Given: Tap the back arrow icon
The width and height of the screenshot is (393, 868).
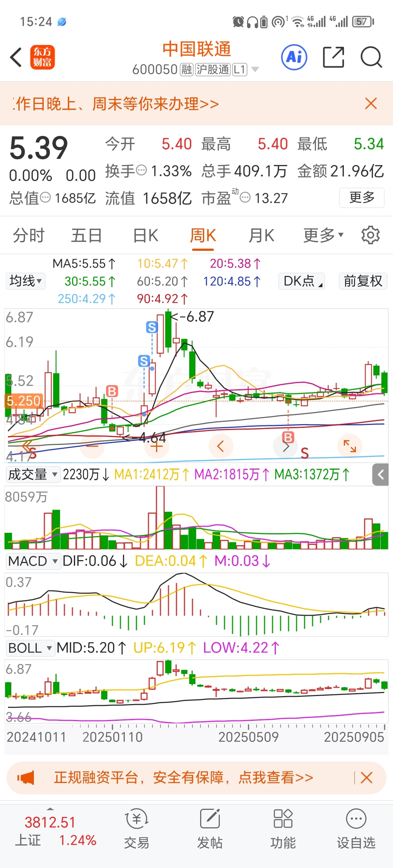Looking at the screenshot, I should (x=16, y=57).
